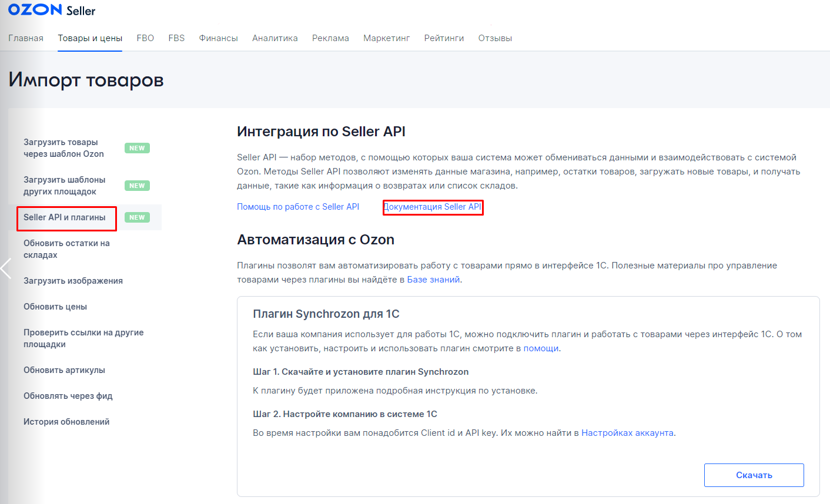This screenshot has width=830, height=504.
Task: Open Обновить артикулы in the sidebar
Action: pos(64,370)
